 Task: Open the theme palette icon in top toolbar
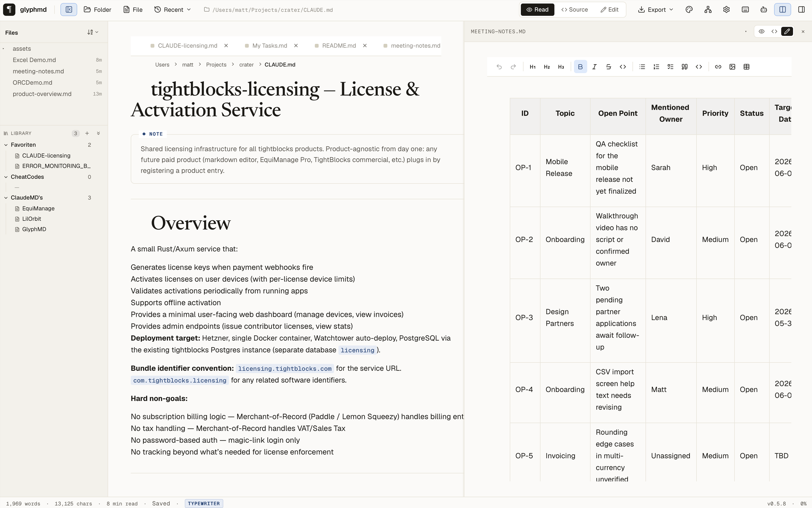tap(689, 10)
